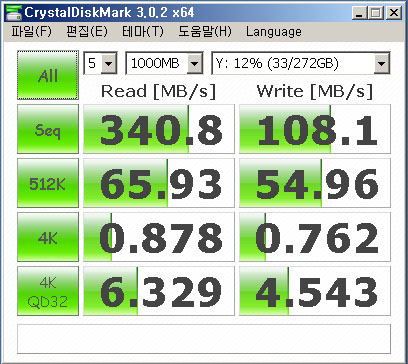Start the 4K QD32 benchmark

point(48,291)
